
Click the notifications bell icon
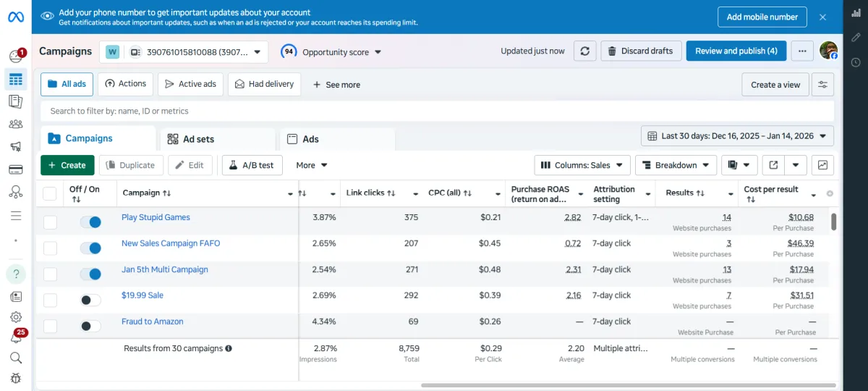pyautogui.click(x=15, y=337)
